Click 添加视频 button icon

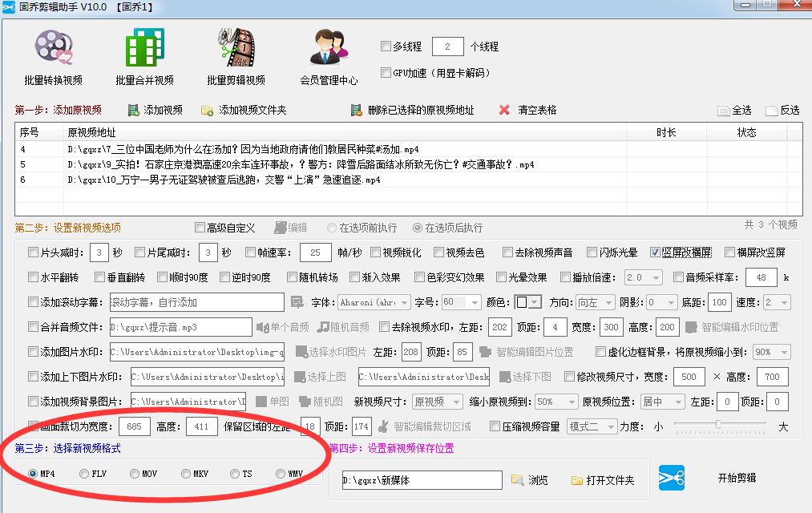coord(133,110)
